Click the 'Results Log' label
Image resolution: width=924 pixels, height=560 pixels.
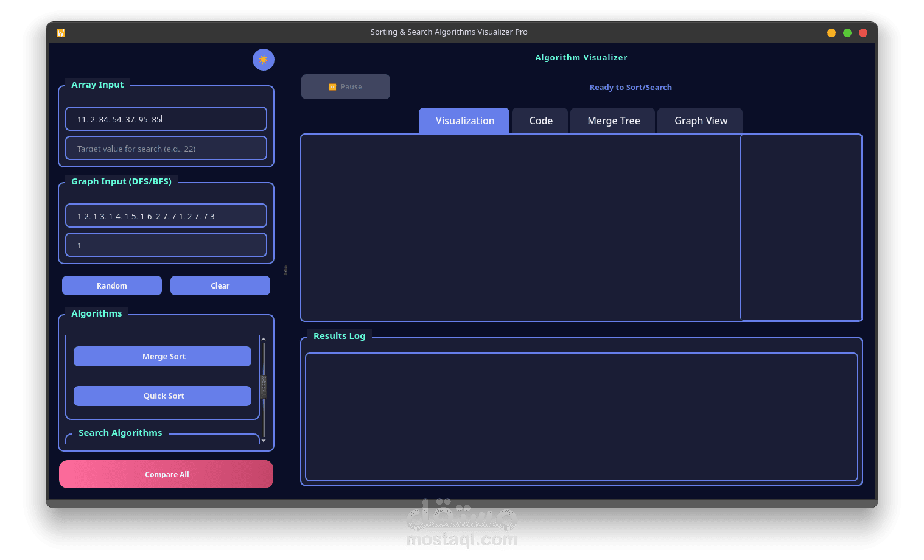(x=340, y=336)
